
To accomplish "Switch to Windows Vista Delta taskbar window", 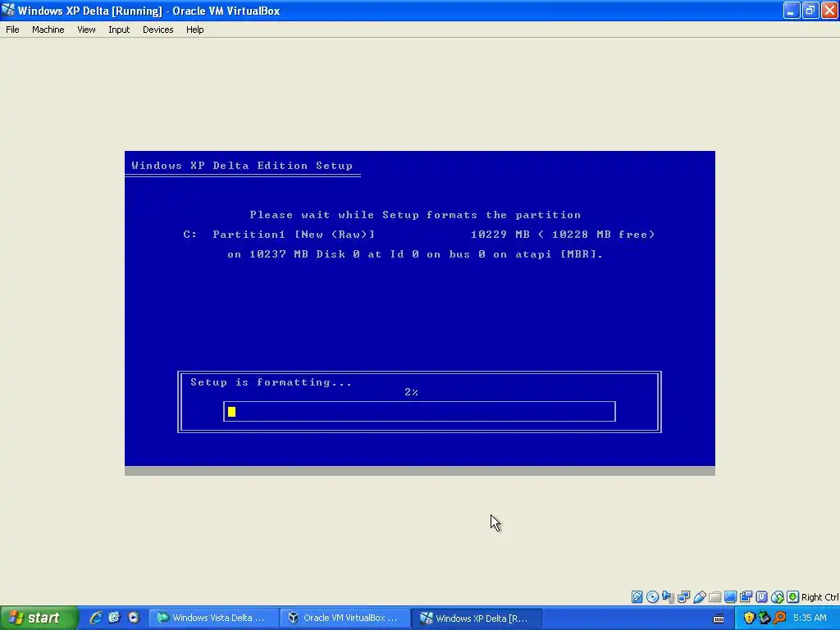I will (x=214, y=619).
